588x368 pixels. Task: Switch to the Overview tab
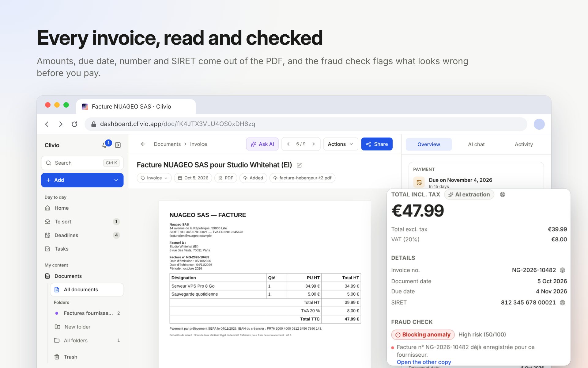pos(428,144)
